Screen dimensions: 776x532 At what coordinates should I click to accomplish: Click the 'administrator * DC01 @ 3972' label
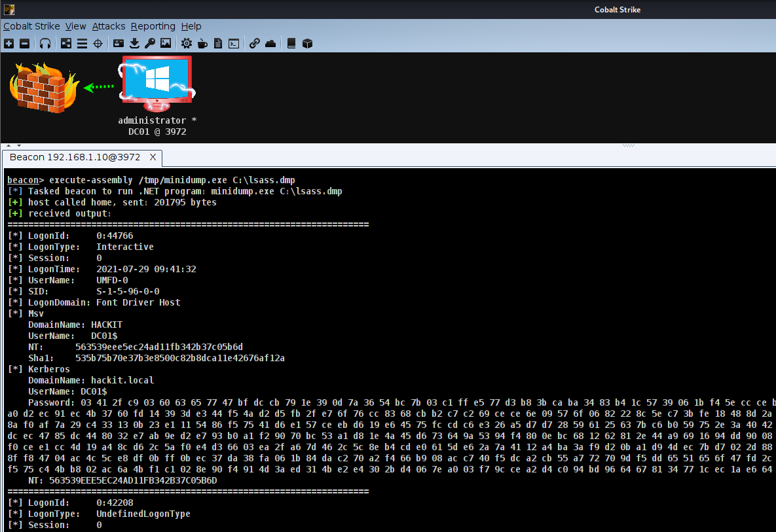157,126
